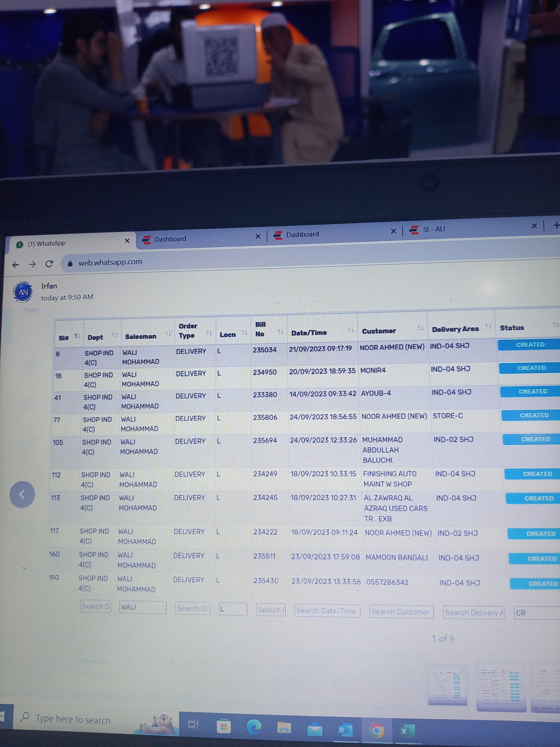This screenshot has height=747, width=560.
Task: Show the previous image with left arrow
Action: pyautogui.click(x=22, y=494)
